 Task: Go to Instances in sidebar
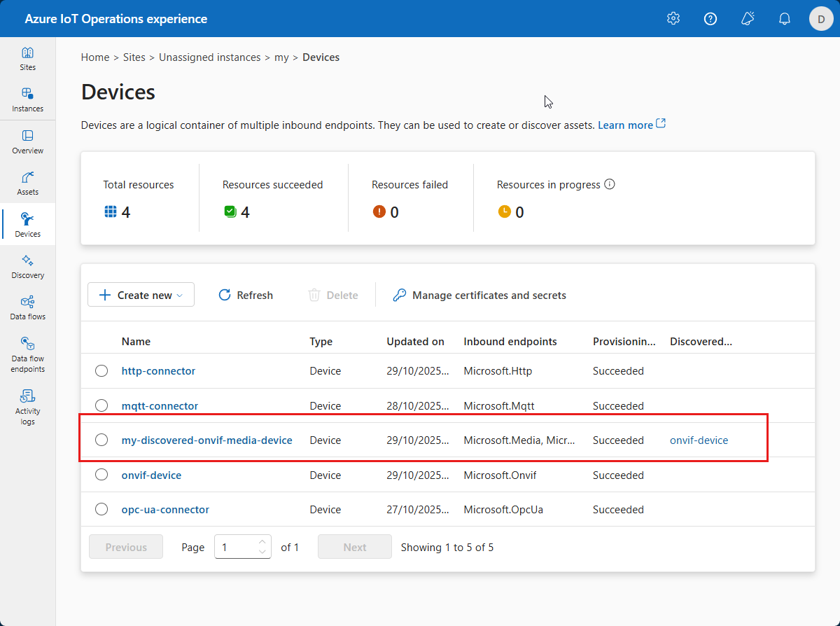tap(27, 100)
